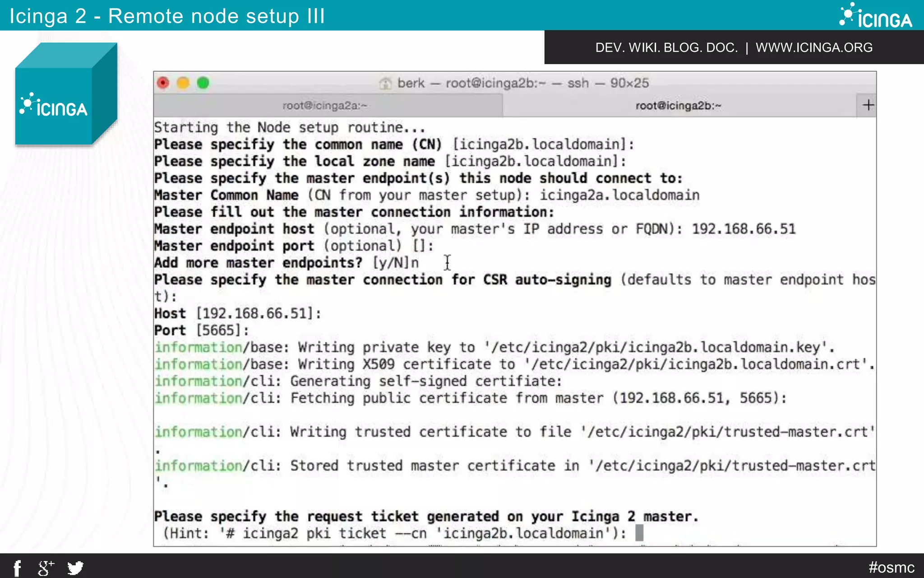This screenshot has height=578, width=924.
Task: Click the Icinga cube logo on left
Action: [x=66, y=94]
